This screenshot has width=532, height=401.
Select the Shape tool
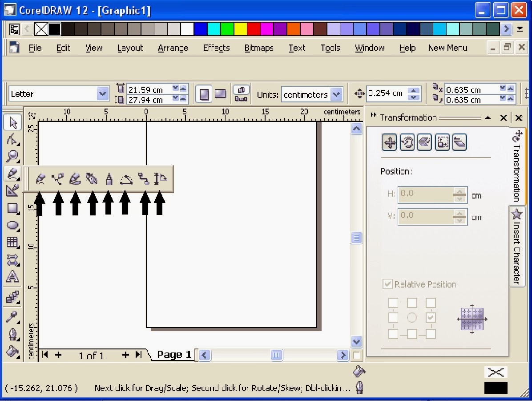(12, 139)
